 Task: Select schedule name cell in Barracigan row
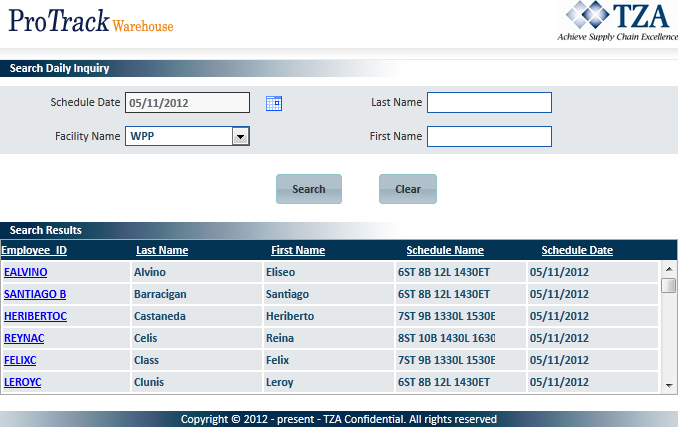[461, 294]
